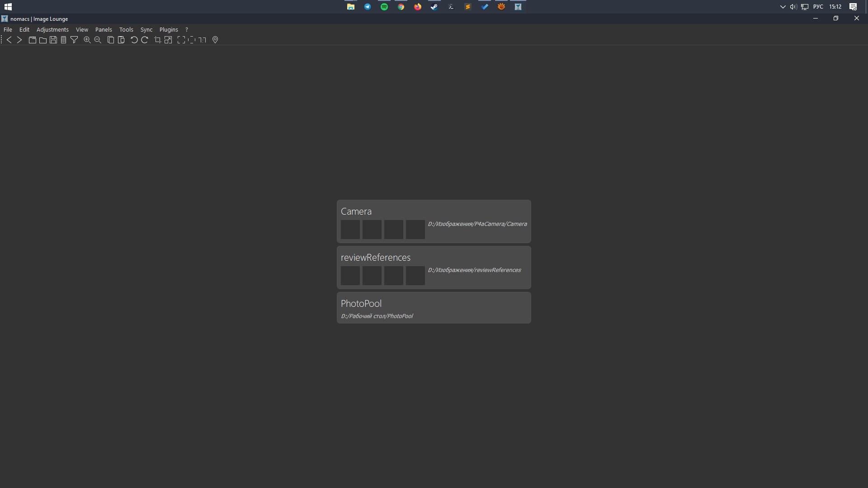The image size is (868, 488).
Task: Open the Adjustments menu
Action: [x=52, y=29]
